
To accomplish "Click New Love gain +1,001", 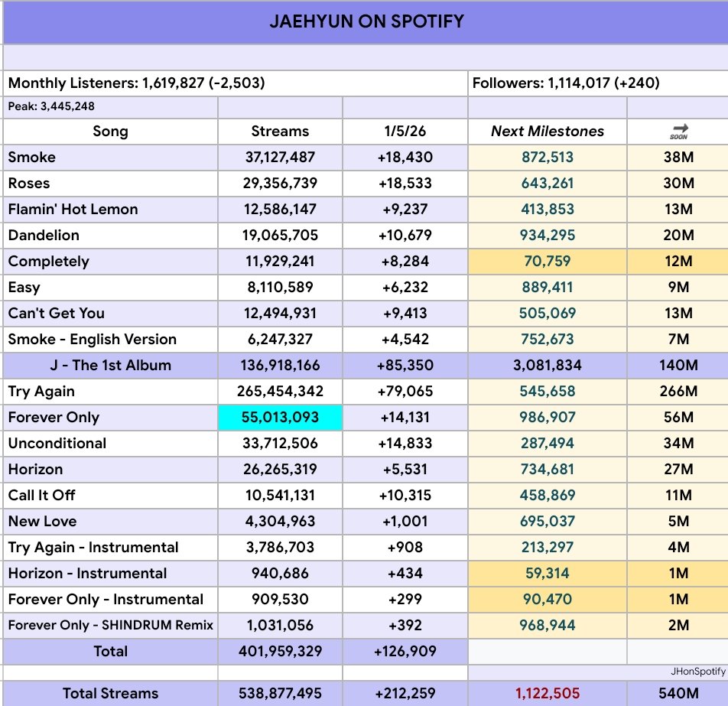I will (405, 522).
